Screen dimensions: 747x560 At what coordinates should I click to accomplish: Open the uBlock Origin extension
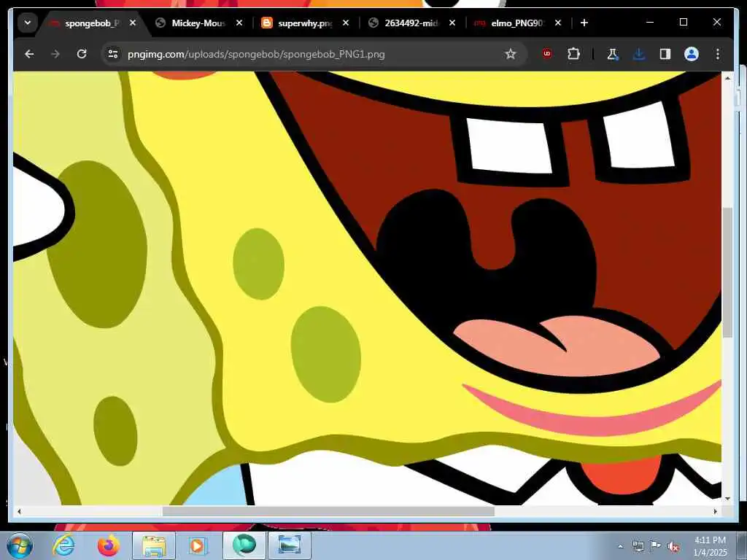click(547, 54)
